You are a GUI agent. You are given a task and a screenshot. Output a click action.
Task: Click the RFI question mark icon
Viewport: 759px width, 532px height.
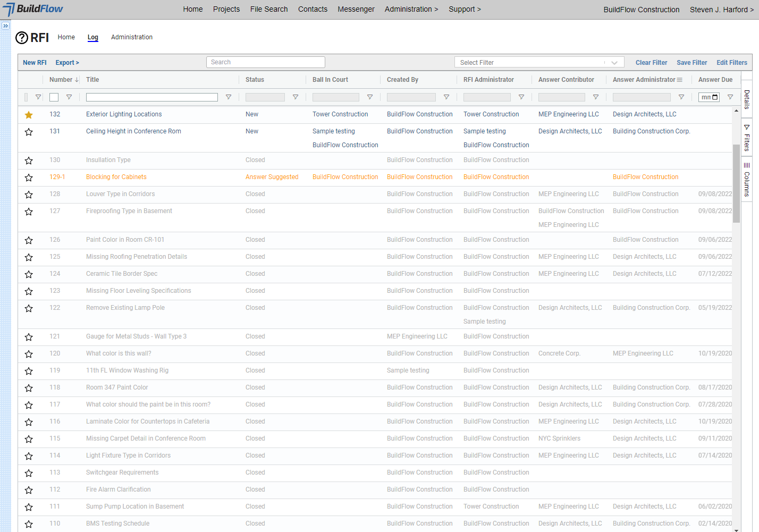click(22, 38)
